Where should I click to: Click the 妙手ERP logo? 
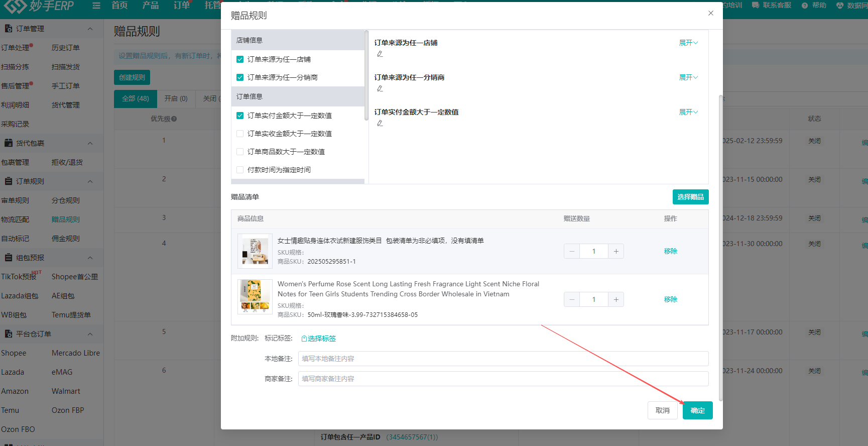pyautogui.click(x=39, y=6)
